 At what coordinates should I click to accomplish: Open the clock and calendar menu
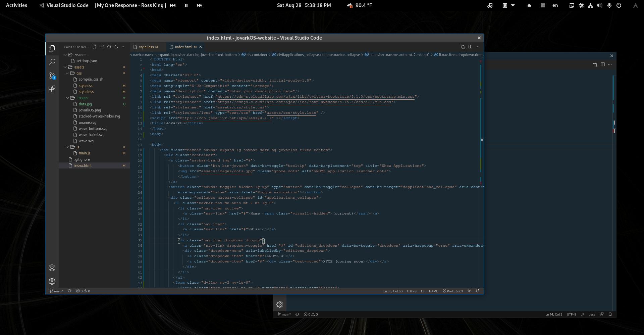tap(304, 5)
